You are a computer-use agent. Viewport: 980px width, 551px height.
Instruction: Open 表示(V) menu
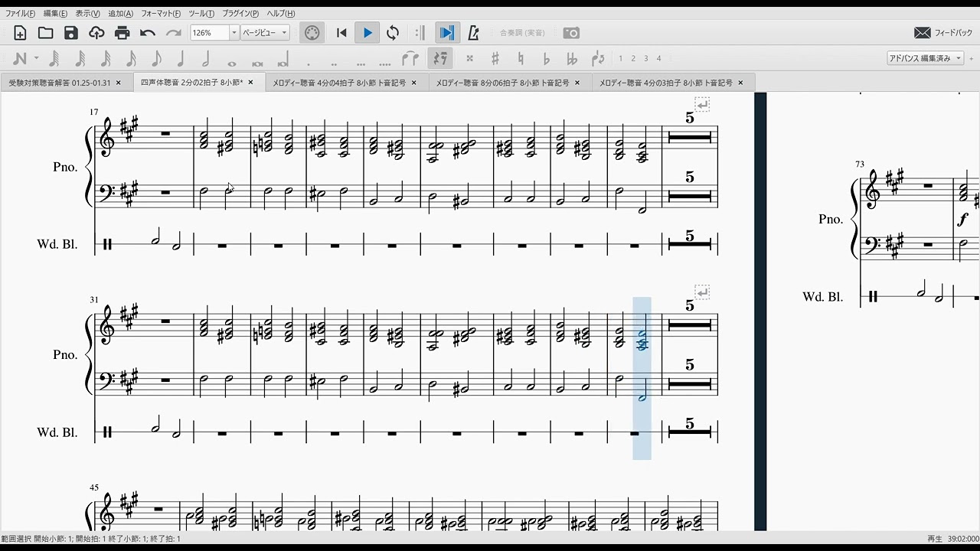[88, 14]
